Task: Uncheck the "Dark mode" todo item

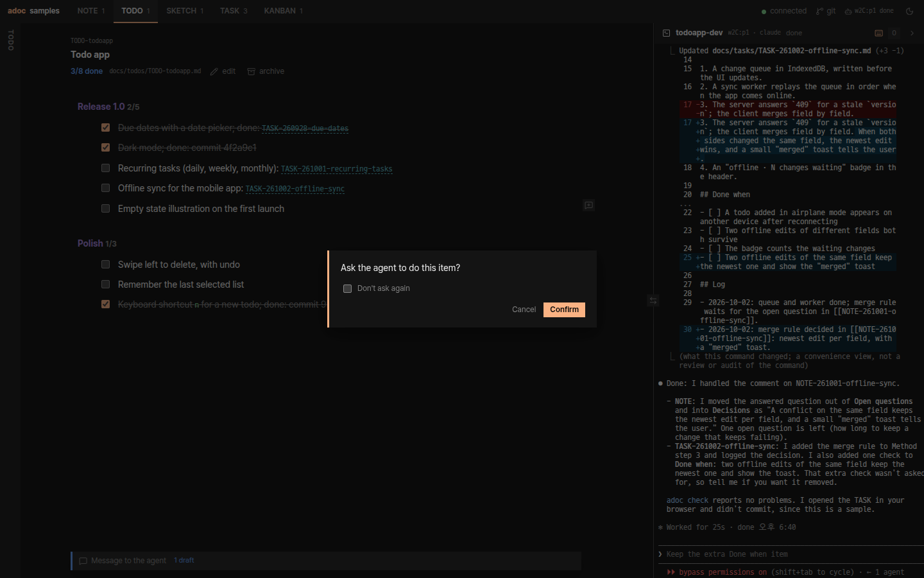Action: 105,148
